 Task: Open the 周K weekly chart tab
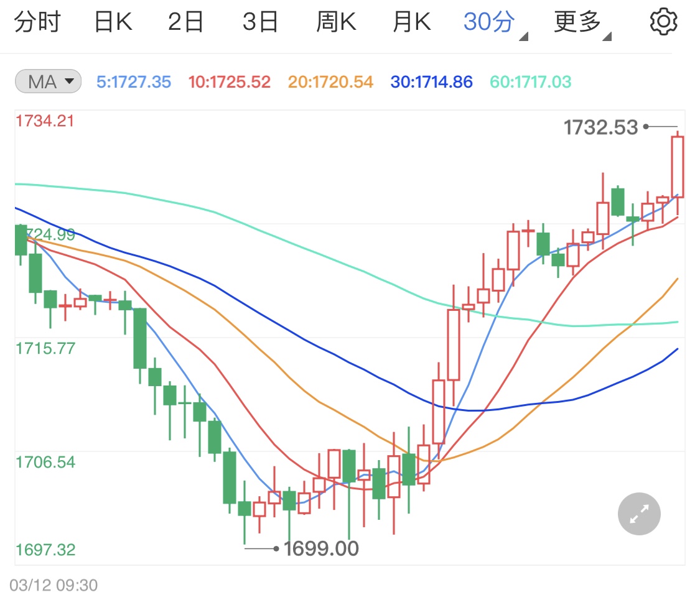point(336,21)
